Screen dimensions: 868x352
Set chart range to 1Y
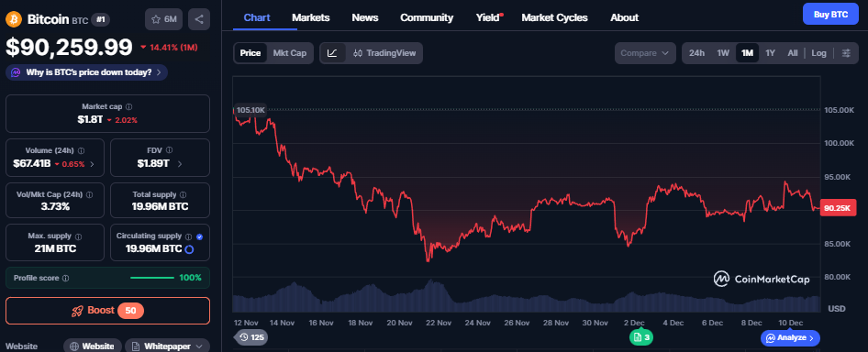pos(770,53)
